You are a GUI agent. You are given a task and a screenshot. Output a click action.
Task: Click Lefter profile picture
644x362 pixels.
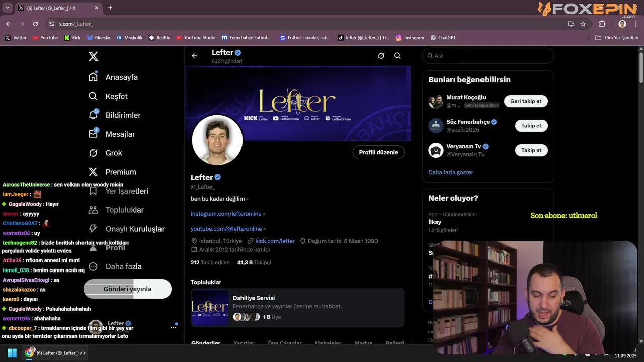[217, 140]
